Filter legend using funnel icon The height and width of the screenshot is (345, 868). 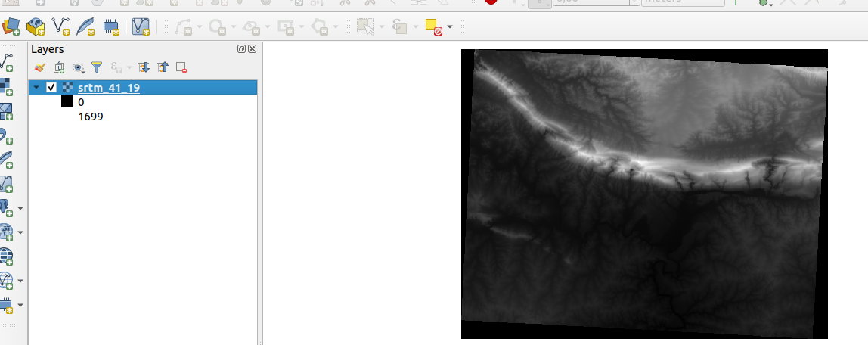[x=96, y=67]
